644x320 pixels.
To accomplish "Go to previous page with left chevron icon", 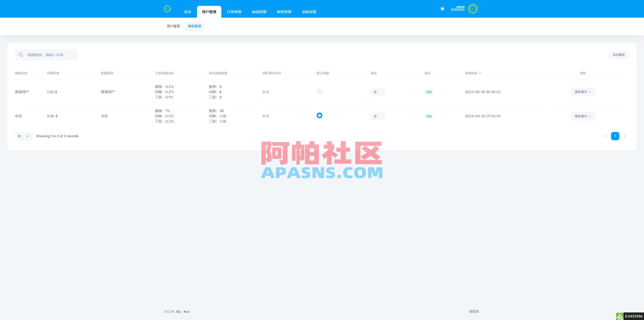I will click(x=606, y=136).
